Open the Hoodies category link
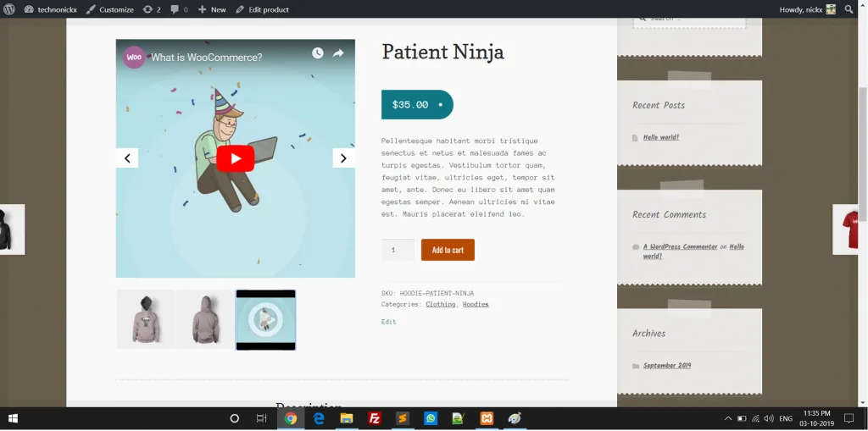The width and height of the screenshot is (868, 431). (x=476, y=304)
